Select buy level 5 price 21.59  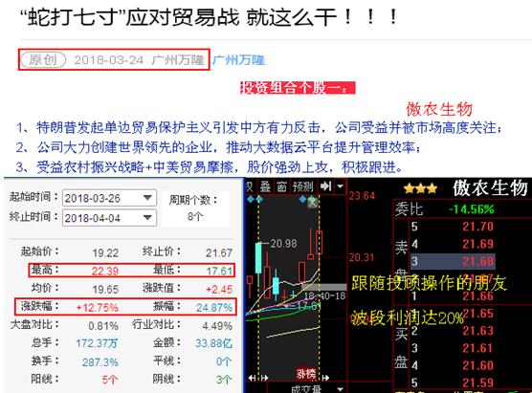478,382
